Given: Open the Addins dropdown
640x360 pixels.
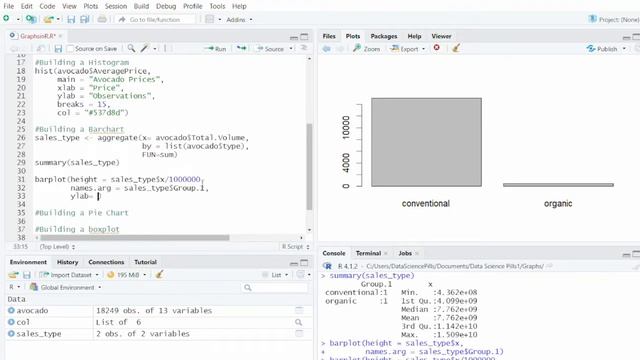Looking at the screenshot, I should 240,19.
